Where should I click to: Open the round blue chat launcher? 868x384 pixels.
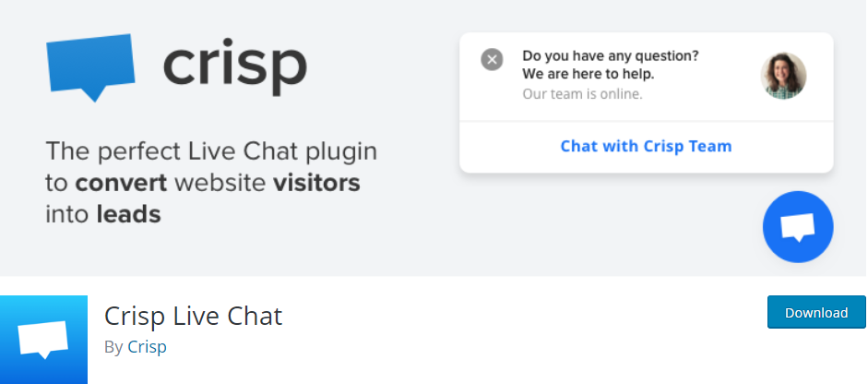point(798,226)
